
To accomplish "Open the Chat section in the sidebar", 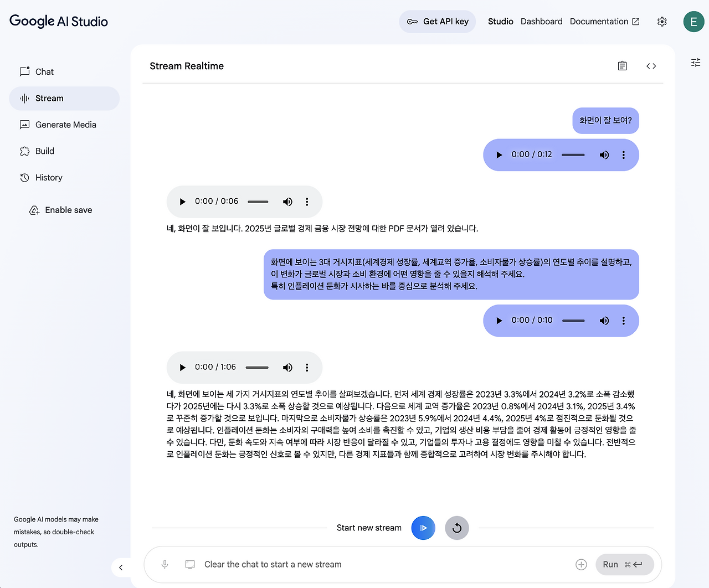I will pyautogui.click(x=44, y=71).
